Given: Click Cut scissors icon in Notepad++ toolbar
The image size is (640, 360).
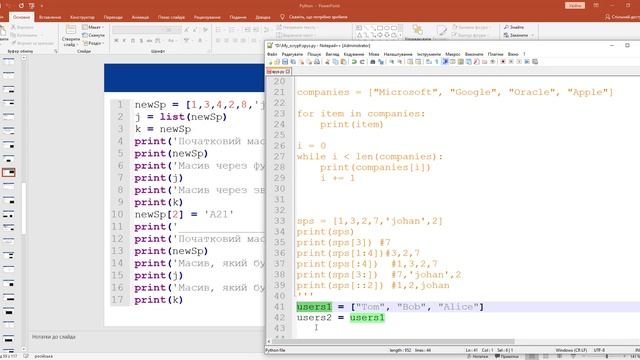Looking at the screenshot, I should pyautogui.click(x=327, y=62).
